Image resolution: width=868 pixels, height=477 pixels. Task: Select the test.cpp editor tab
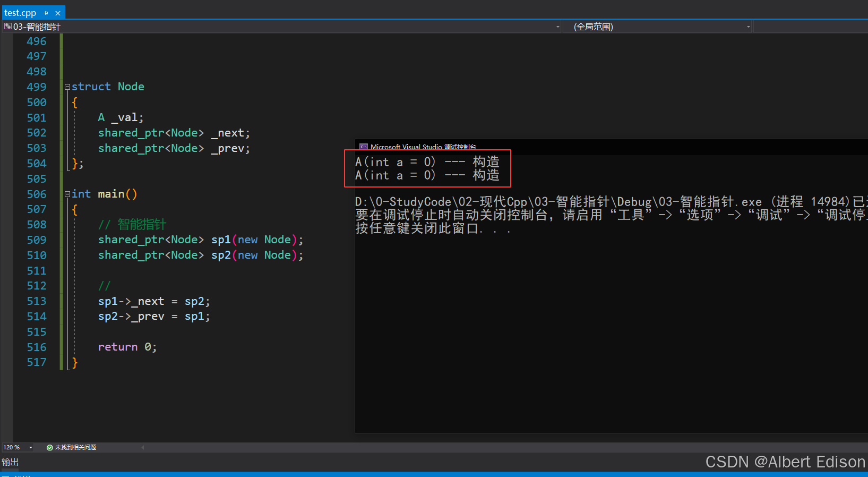coord(20,13)
